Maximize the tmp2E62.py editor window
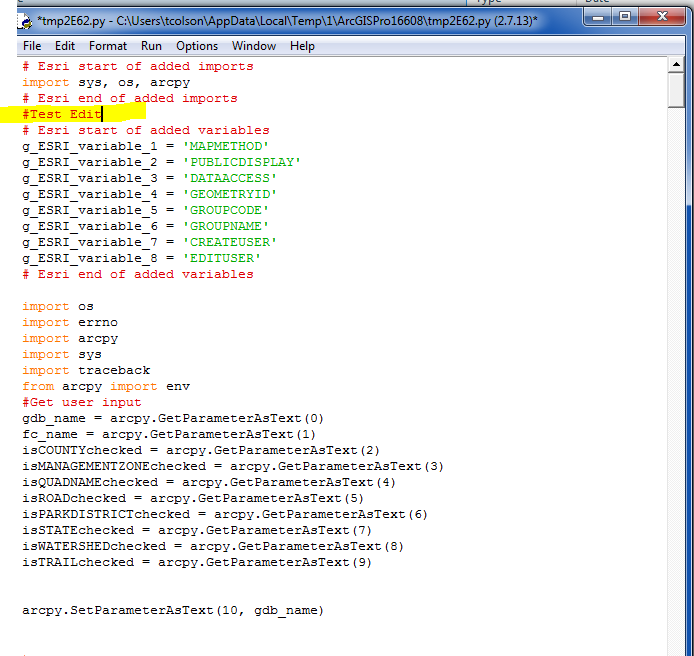The image size is (694, 656). pos(625,18)
